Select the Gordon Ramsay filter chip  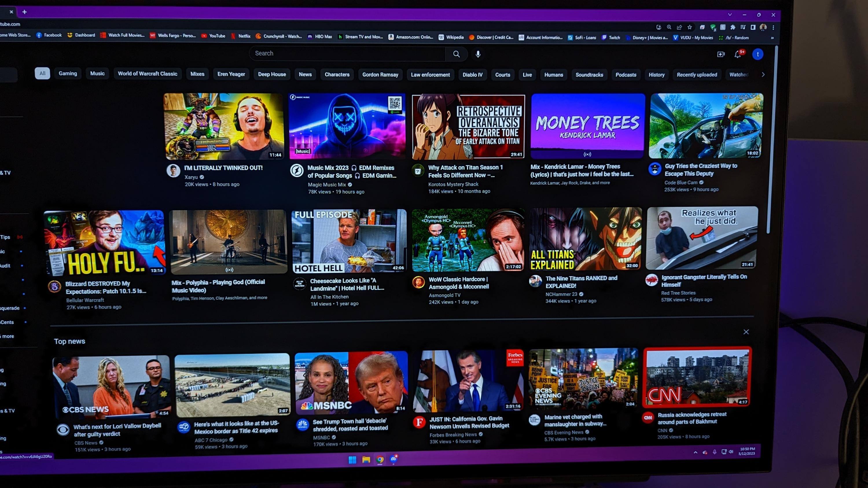pos(380,75)
